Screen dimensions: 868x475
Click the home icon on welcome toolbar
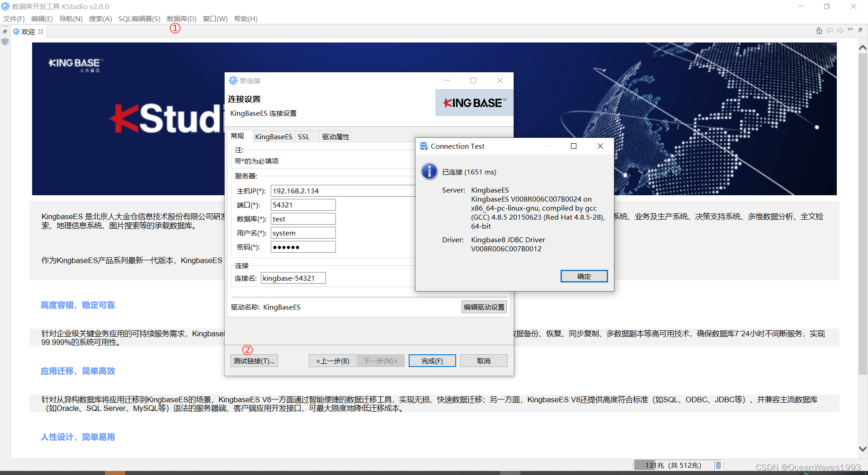point(819,30)
